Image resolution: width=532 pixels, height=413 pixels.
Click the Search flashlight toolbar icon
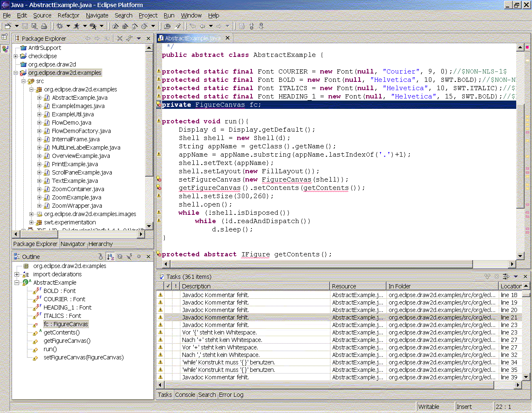pos(178,26)
